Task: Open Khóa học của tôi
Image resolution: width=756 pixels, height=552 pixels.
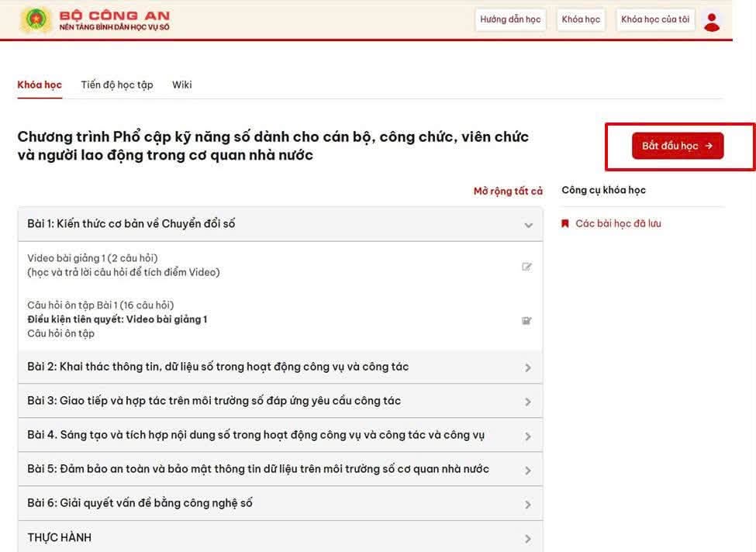Action: click(654, 19)
